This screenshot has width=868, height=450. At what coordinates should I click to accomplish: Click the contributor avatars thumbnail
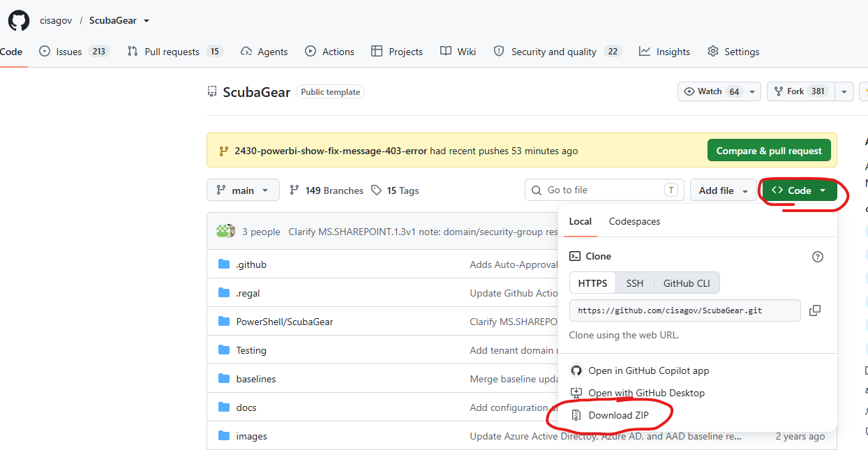[x=225, y=231]
